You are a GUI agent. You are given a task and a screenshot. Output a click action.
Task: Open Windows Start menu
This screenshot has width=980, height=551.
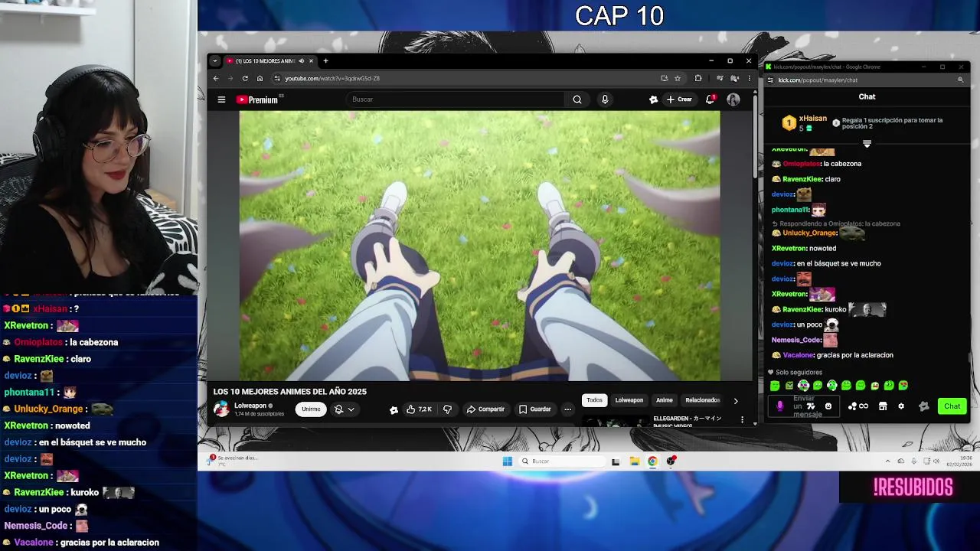(507, 461)
